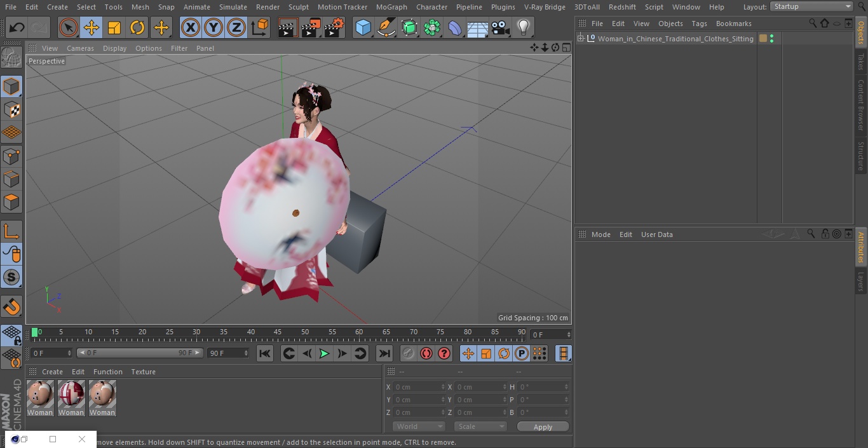This screenshot has width=868, height=448.
Task: Toggle X-axis lock
Action: tap(190, 27)
